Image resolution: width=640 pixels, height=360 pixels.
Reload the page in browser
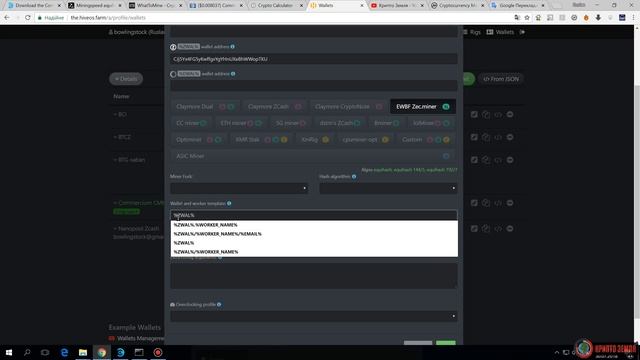(27, 18)
